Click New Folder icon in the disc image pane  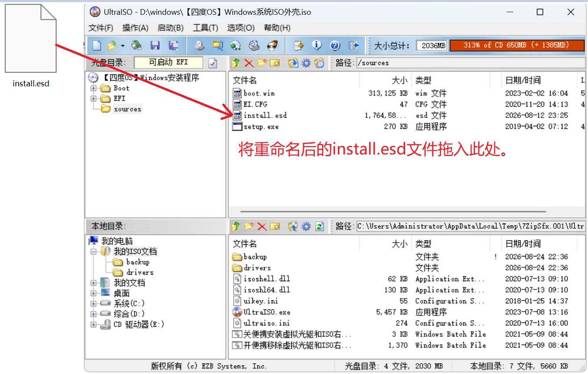click(262, 63)
